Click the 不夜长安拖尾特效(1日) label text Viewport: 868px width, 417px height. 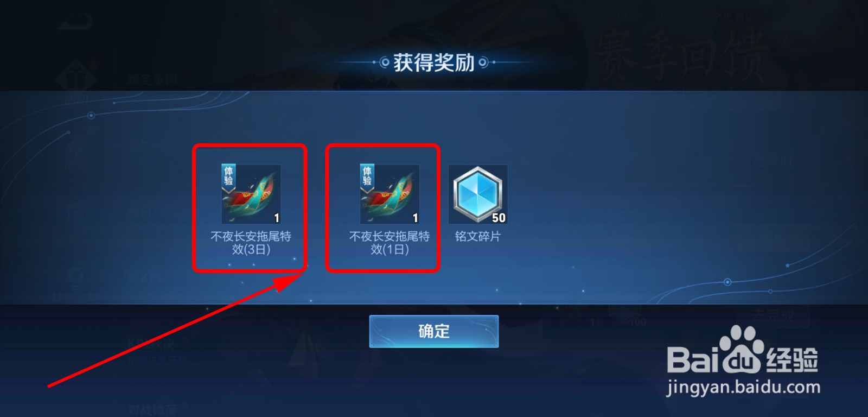[x=390, y=243]
